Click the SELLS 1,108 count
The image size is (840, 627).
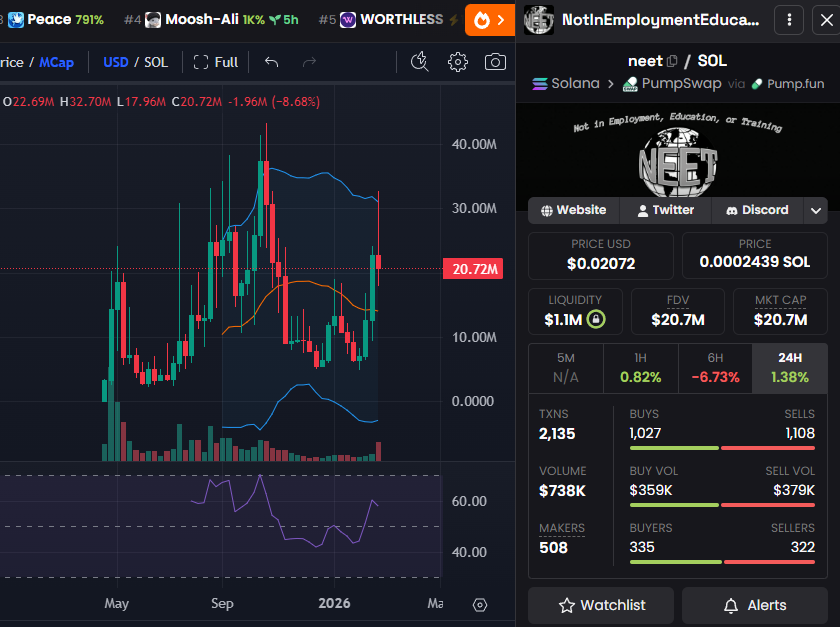click(x=800, y=433)
